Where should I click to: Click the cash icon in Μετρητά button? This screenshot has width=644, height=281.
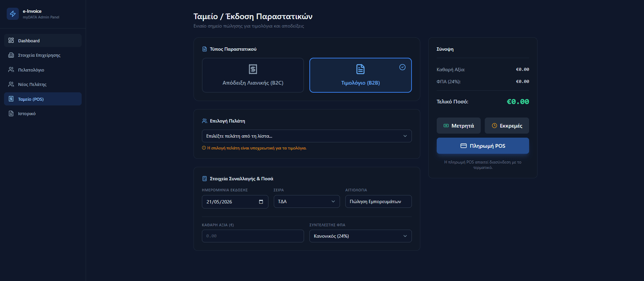(446, 126)
